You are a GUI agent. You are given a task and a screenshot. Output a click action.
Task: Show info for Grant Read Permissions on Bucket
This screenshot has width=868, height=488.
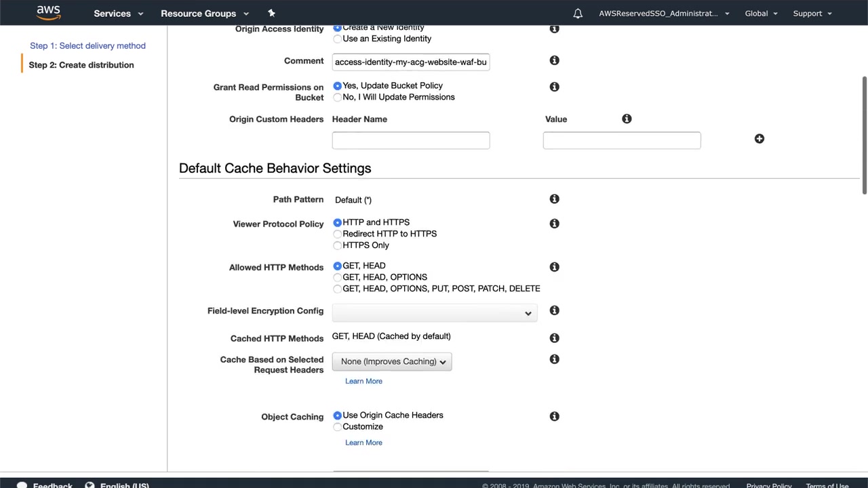pos(554,87)
